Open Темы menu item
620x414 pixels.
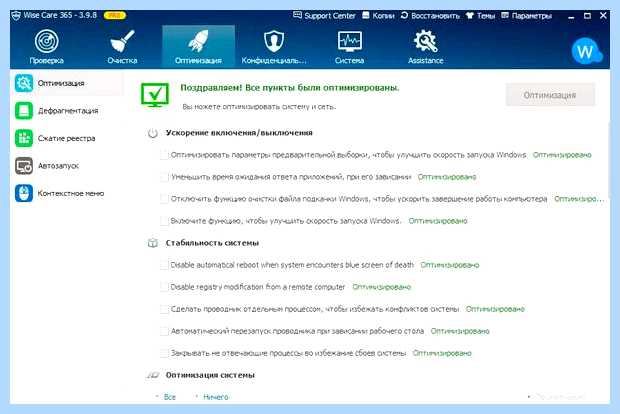point(486,16)
